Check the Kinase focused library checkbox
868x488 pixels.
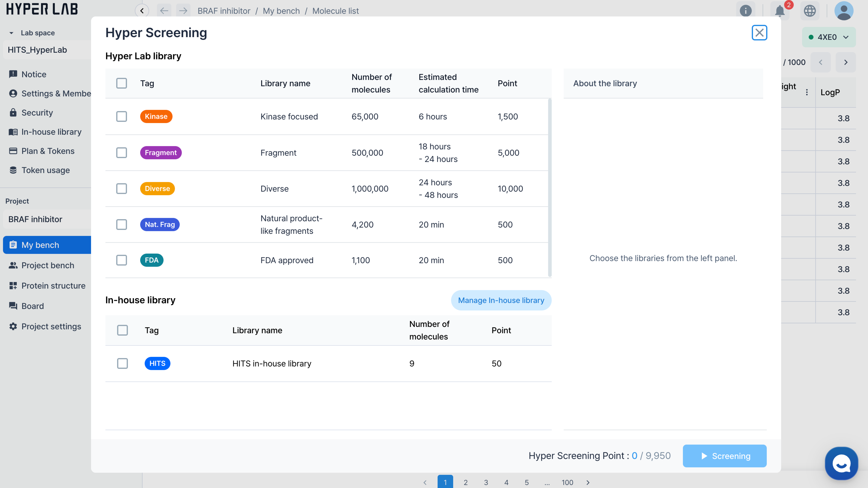point(121,116)
